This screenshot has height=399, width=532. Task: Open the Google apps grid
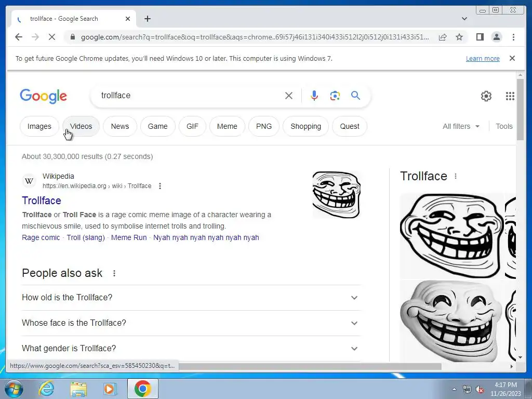click(x=510, y=96)
